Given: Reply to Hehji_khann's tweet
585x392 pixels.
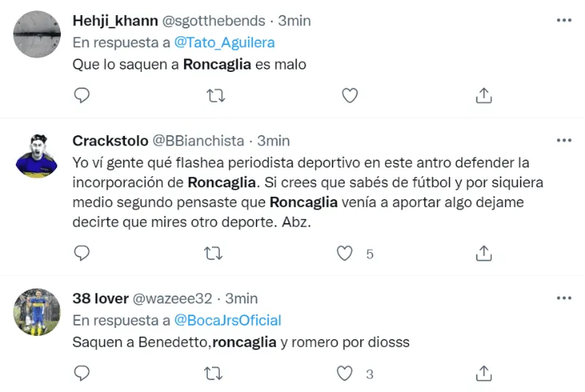Looking at the screenshot, I should tap(81, 96).
